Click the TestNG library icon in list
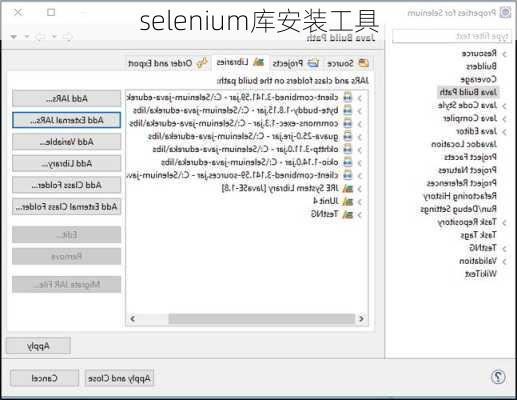 348,214
